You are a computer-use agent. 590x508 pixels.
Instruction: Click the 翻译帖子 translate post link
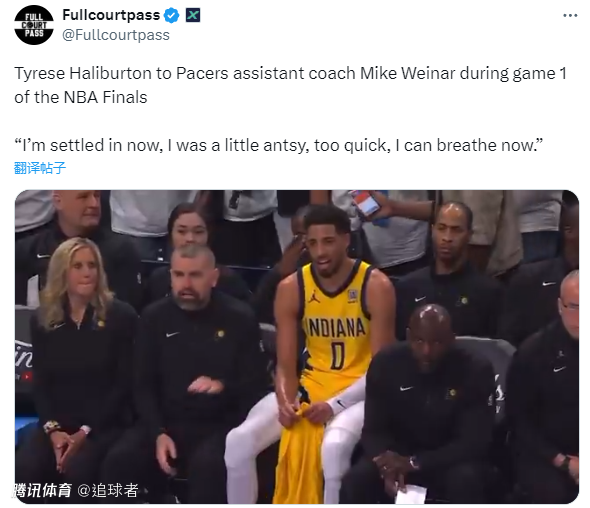pos(40,168)
